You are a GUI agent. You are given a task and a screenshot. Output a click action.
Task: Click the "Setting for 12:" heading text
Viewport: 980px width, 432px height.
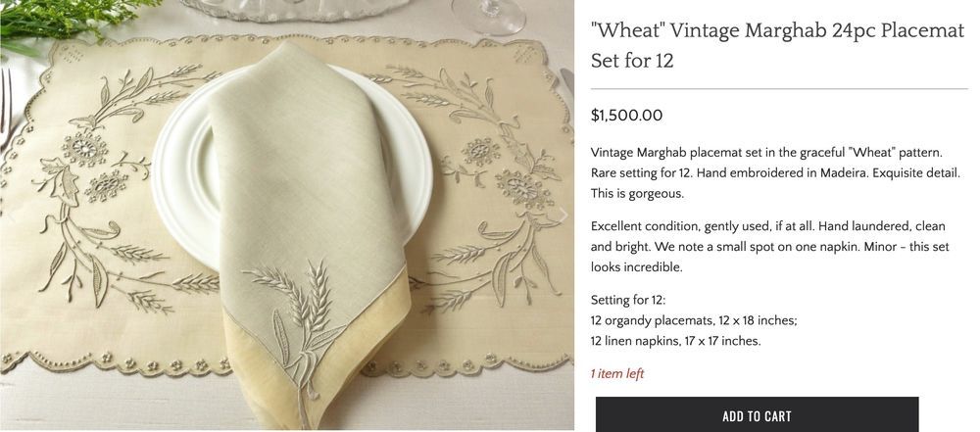point(629,300)
